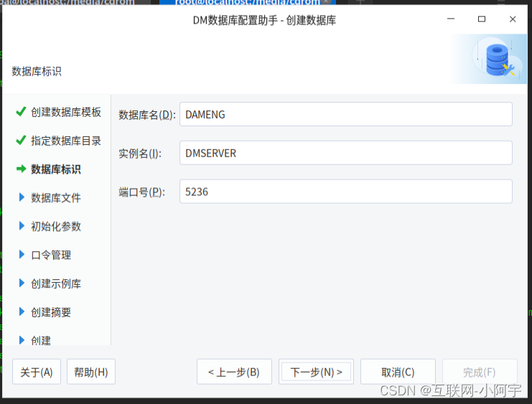Focus the 实例名 field containing DMSERVER
This screenshot has height=404, width=532.
coord(346,153)
